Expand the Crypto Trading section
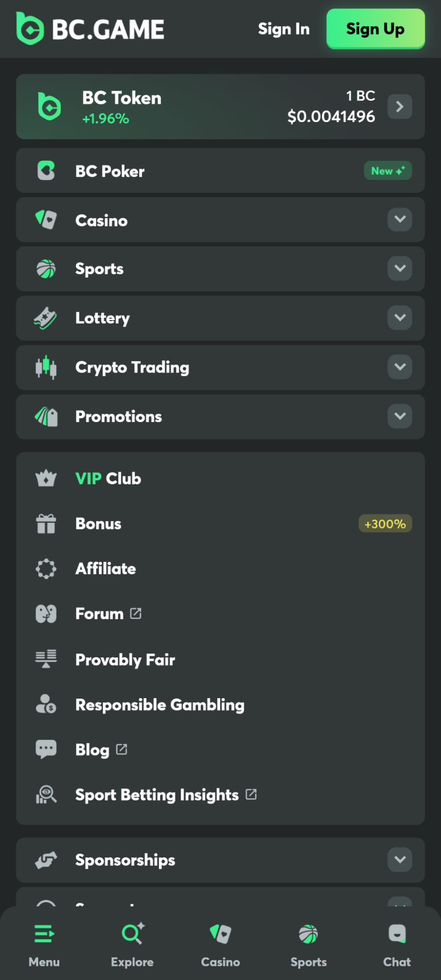The image size is (441, 980). [x=400, y=367]
